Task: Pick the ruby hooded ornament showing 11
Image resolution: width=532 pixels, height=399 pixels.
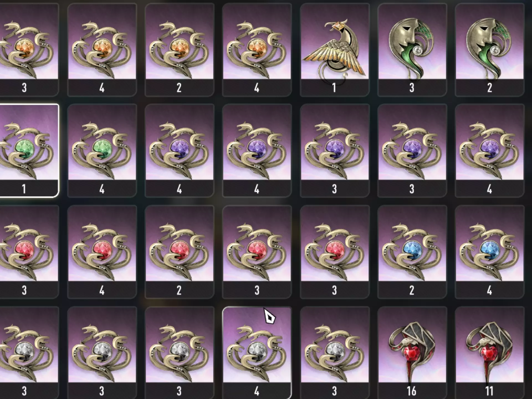Action: [x=490, y=352]
